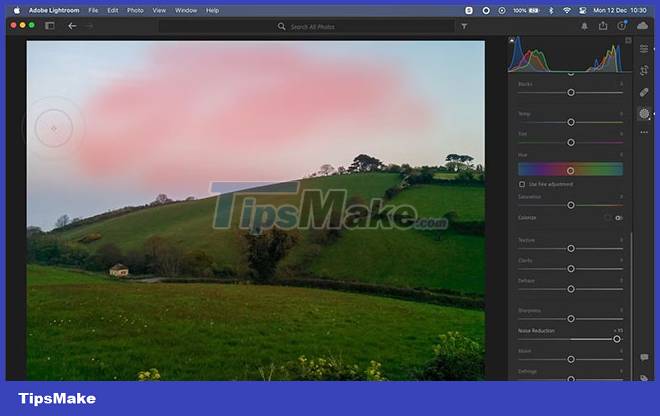This screenshot has width=660, height=416.
Task: Toggle shadow clipping indicator on histogram
Action: pos(511,40)
